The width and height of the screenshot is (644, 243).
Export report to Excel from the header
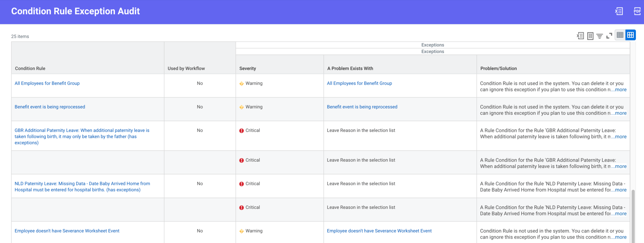point(619,11)
